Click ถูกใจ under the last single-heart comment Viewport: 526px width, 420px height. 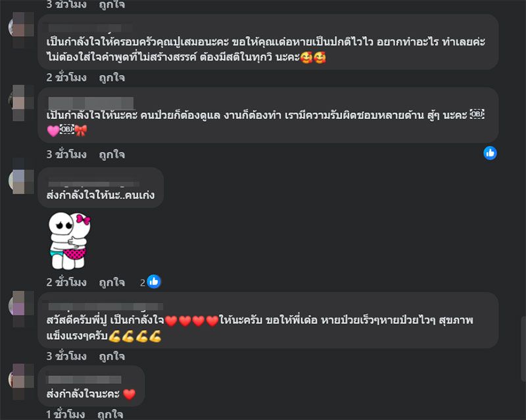click(x=110, y=414)
